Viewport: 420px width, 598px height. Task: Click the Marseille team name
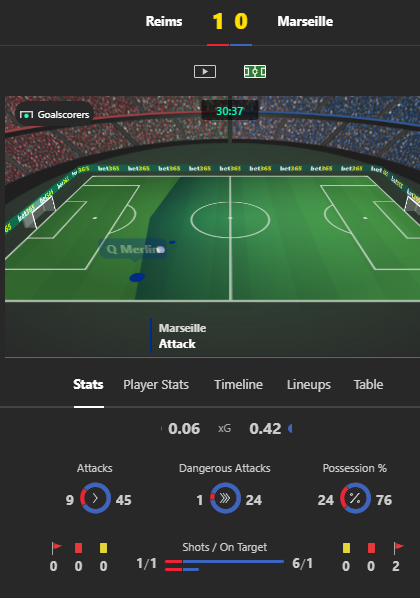(x=305, y=21)
